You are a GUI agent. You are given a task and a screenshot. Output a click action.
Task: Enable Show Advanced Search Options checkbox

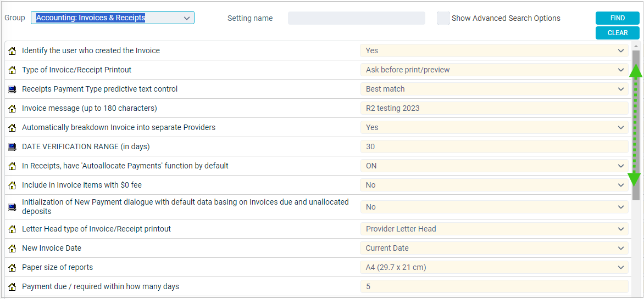443,18
